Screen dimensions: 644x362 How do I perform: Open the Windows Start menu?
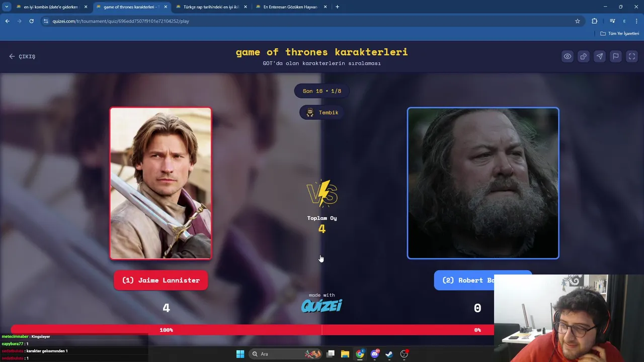click(x=240, y=354)
